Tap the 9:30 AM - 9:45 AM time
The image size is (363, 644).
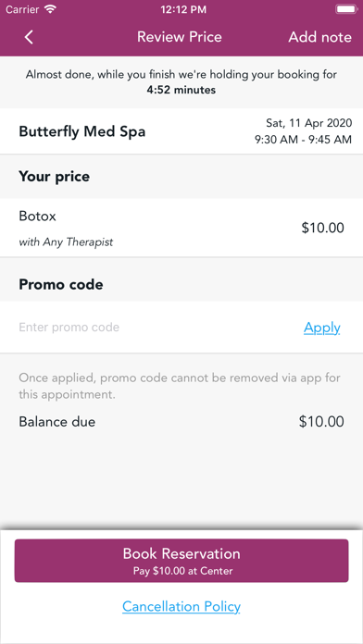(x=304, y=140)
